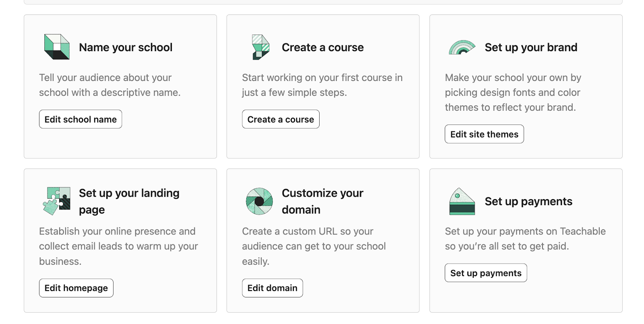
Task: Click the Set up your landing page heading
Action: [129, 201]
